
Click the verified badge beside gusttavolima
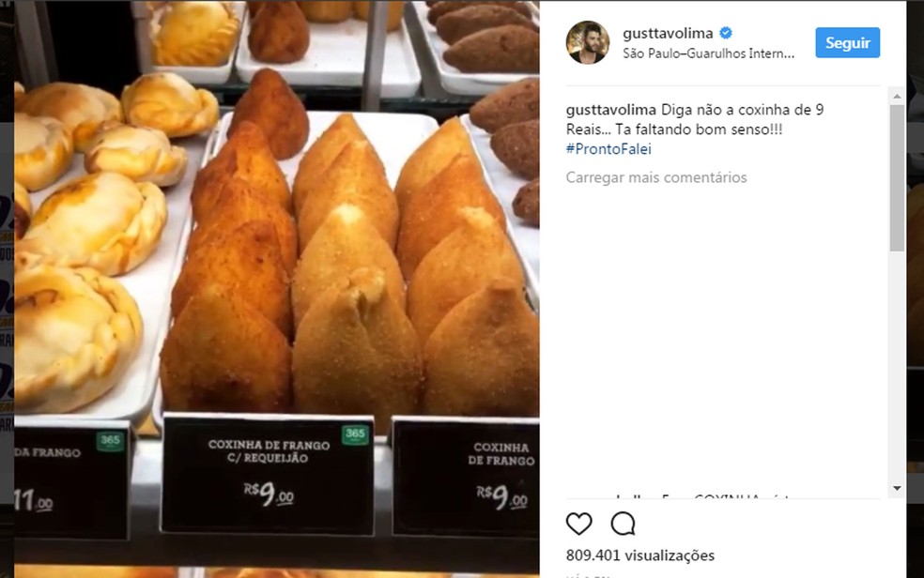click(726, 33)
